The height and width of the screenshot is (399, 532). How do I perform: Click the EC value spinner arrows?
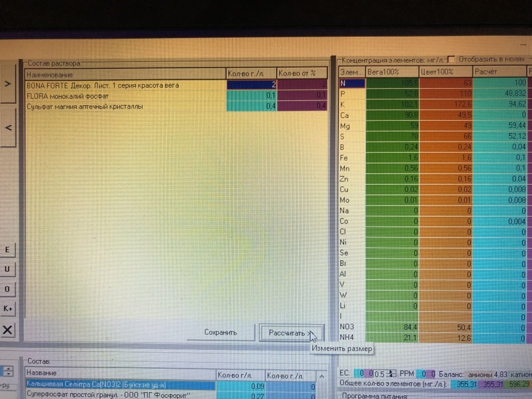tap(391, 374)
